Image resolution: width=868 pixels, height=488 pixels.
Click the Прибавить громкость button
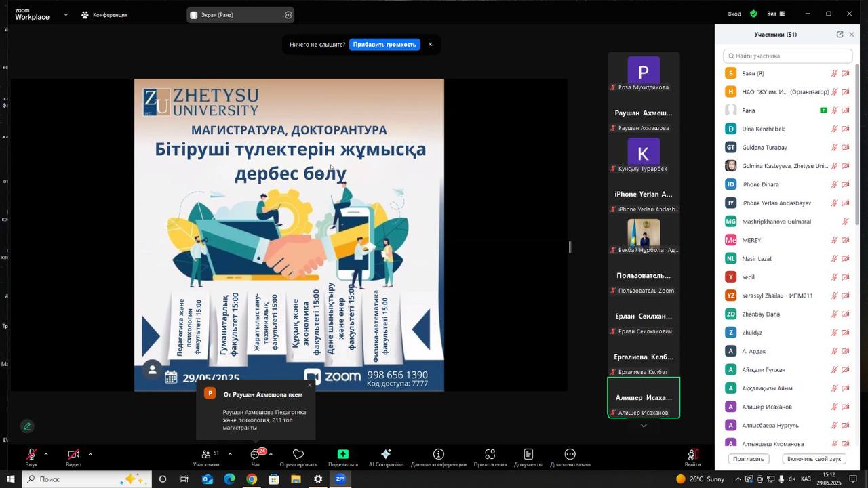coord(384,45)
